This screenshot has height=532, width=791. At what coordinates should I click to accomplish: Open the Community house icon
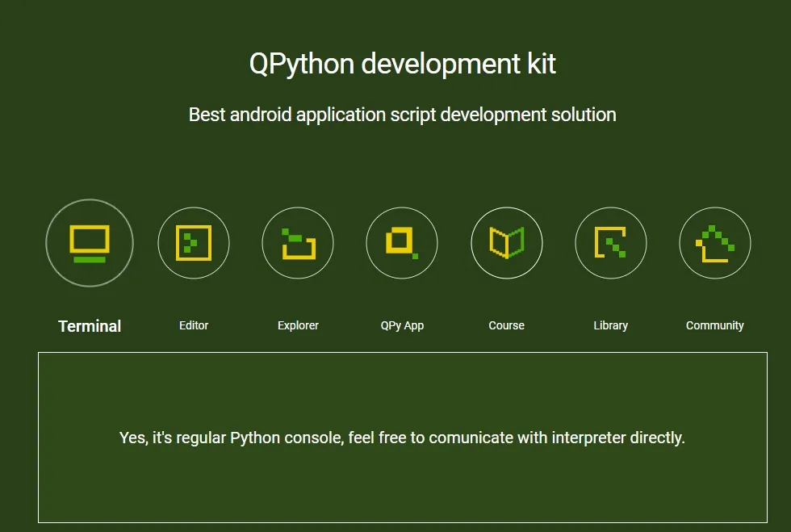(x=715, y=243)
